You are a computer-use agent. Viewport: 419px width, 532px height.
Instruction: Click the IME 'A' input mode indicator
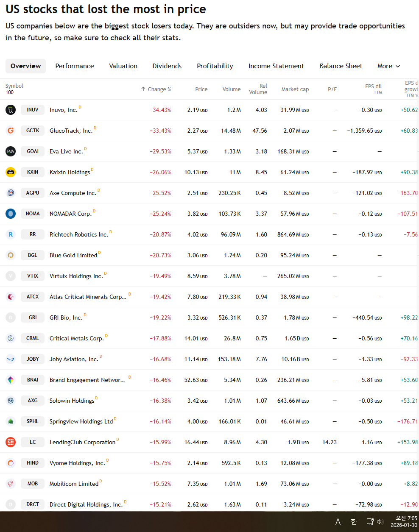(x=338, y=522)
